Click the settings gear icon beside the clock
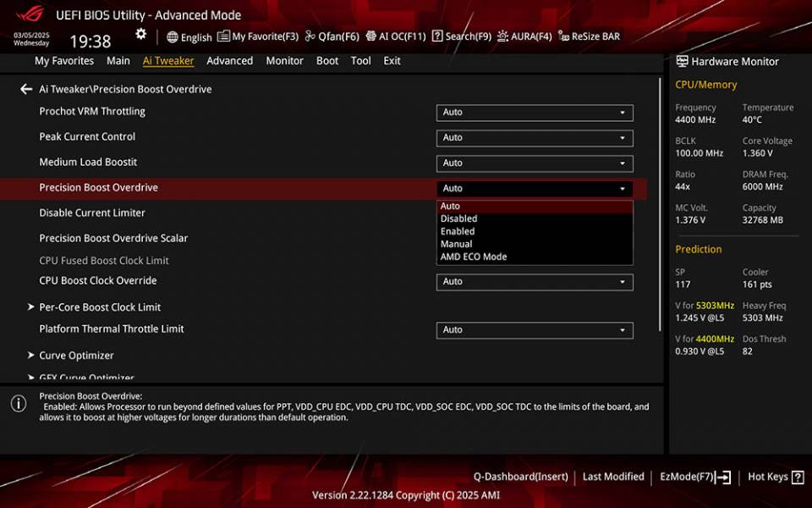 click(x=141, y=35)
